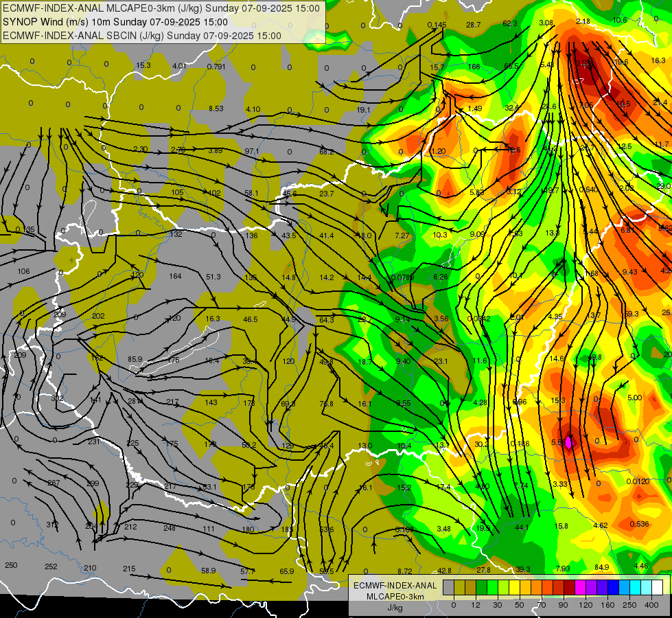Image resolution: width=672 pixels, height=618 pixels.
Task: Click the map value 19.1
Action: tap(363, 110)
